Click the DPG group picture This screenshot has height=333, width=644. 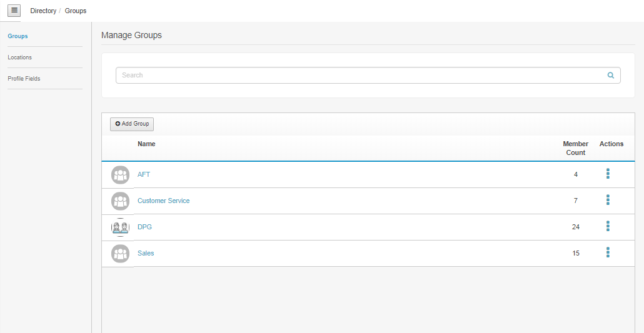(x=120, y=227)
